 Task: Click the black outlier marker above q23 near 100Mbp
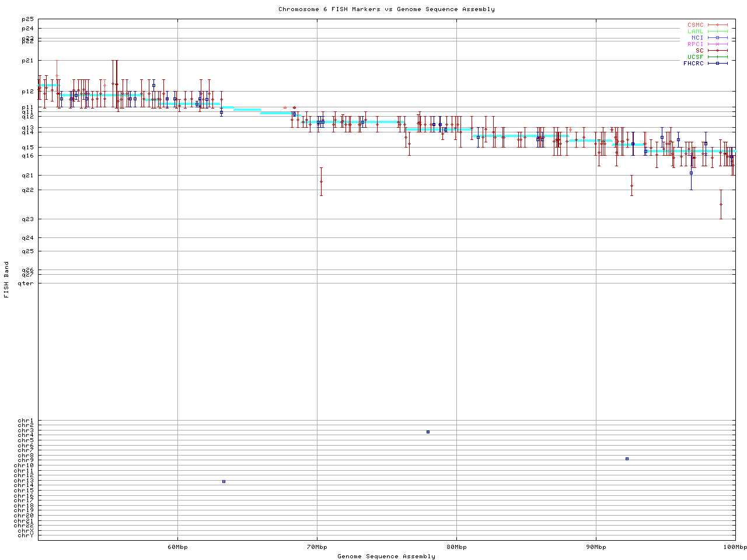(721, 204)
